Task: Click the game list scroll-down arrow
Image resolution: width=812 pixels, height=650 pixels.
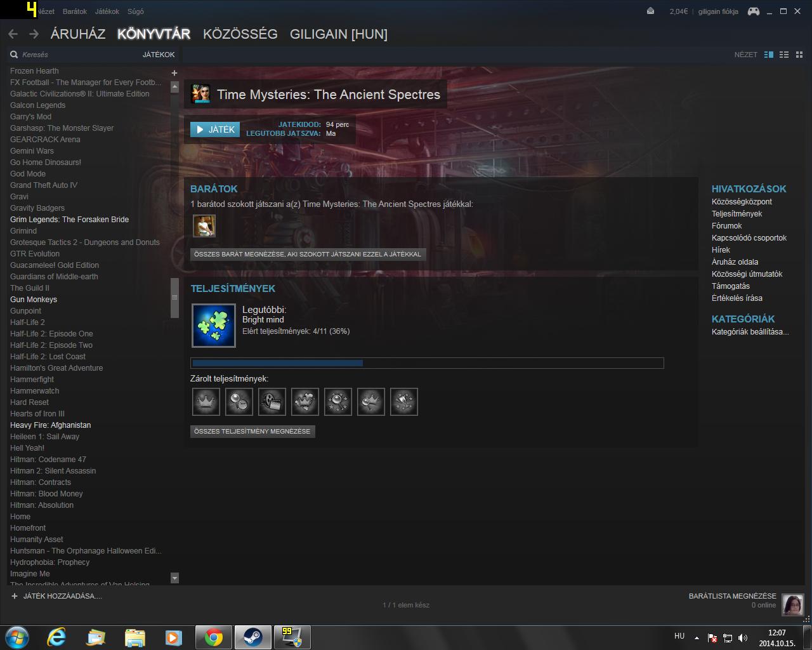Action: [174, 578]
